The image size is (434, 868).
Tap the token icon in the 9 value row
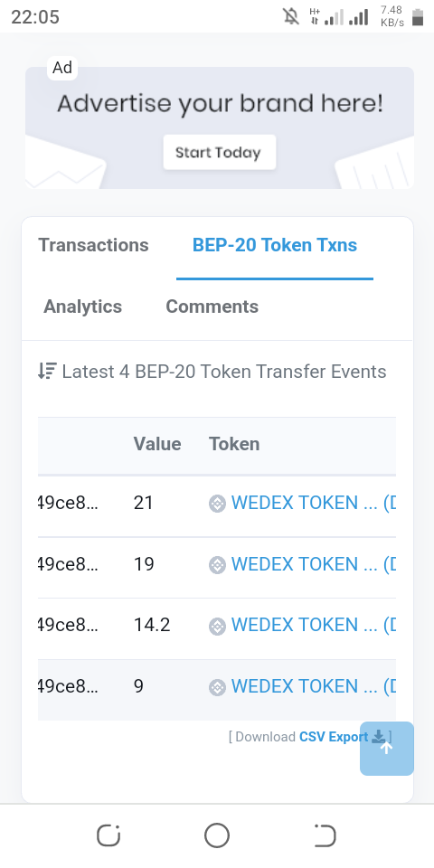click(217, 687)
